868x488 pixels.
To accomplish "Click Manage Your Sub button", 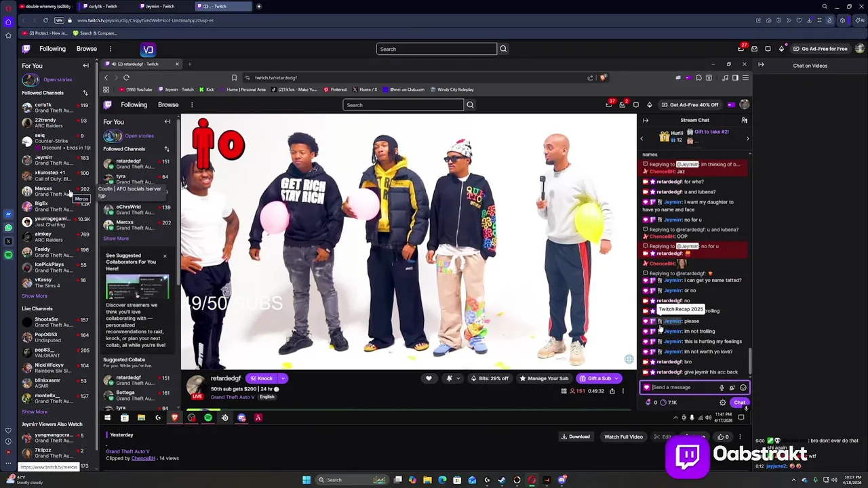I will coord(544,378).
